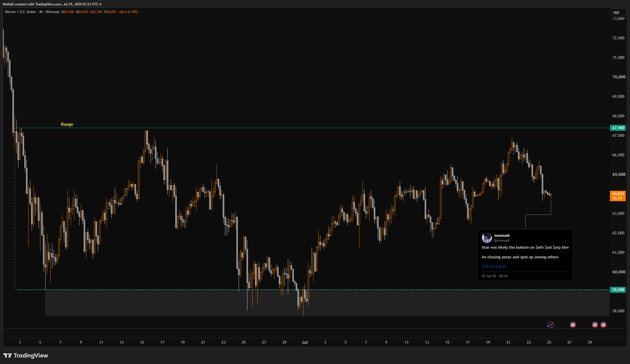This screenshot has width=630, height=364.
Task: Click the @mmmatt handle text
Action: point(502,240)
